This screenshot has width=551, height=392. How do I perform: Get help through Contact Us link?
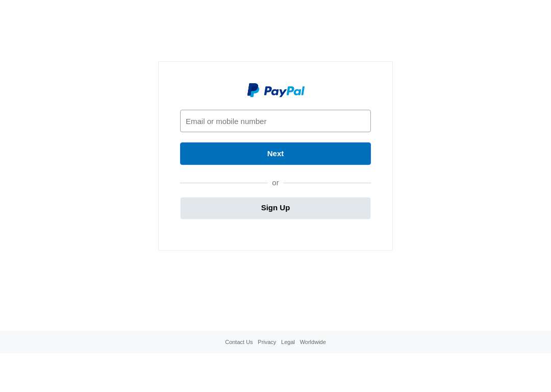[x=239, y=342]
